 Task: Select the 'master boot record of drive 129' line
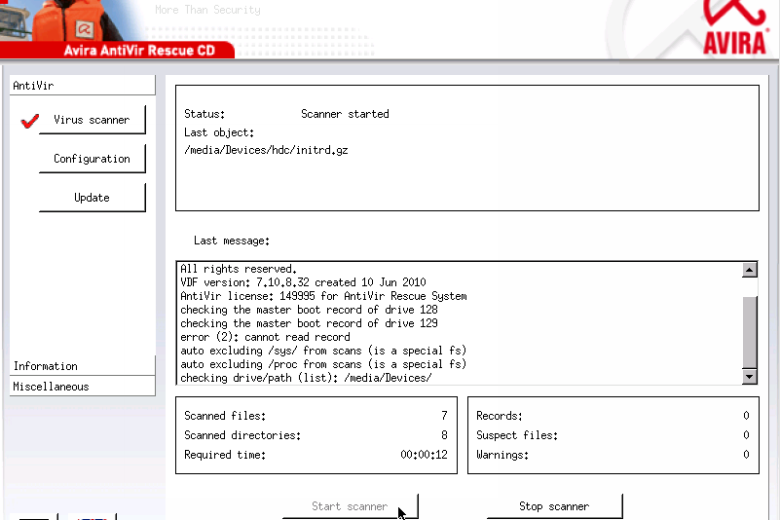tap(309, 323)
